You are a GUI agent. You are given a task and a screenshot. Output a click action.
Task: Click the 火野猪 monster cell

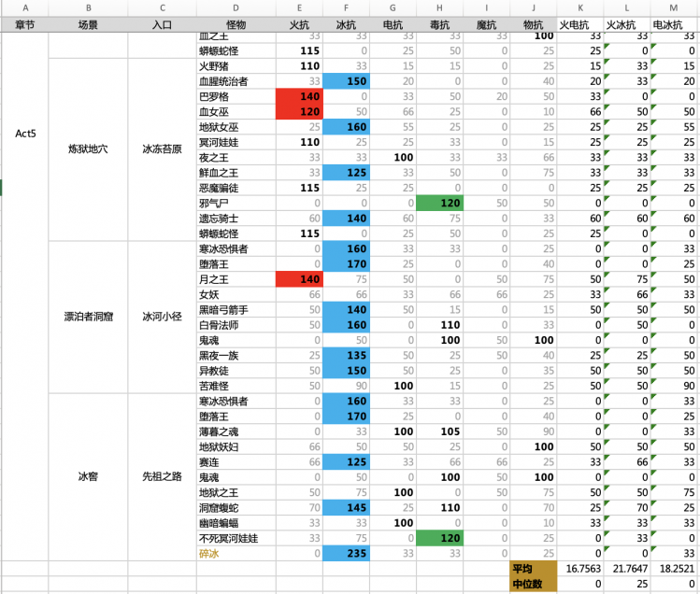(236, 66)
